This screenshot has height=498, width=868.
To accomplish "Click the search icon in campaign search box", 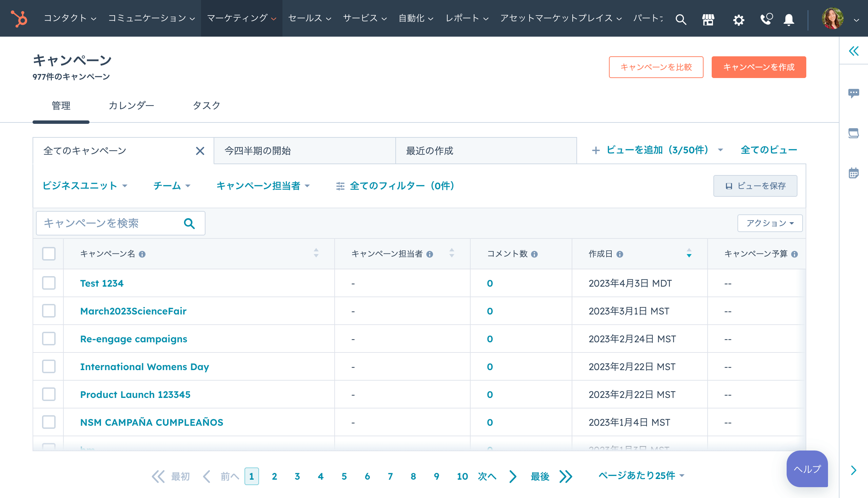I will coord(190,223).
